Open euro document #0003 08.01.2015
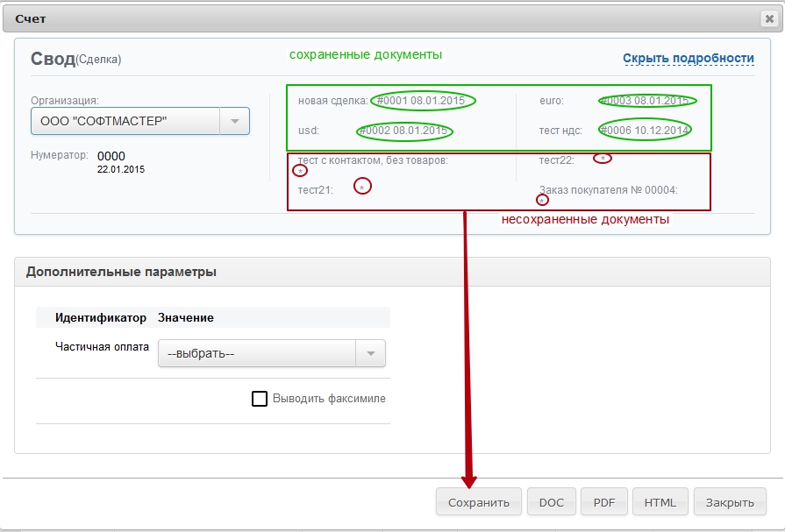The width and height of the screenshot is (785, 532). pos(647,101)
